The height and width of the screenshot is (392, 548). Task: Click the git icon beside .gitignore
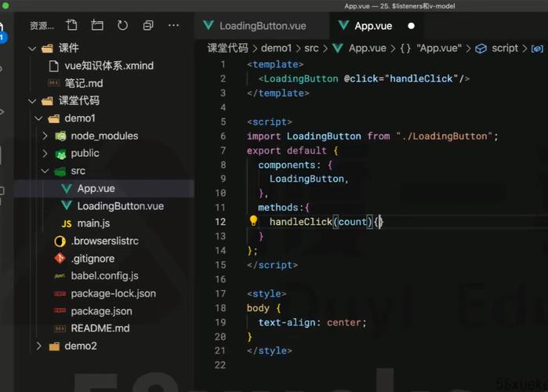pyautogui.click(x=60, y=259)
